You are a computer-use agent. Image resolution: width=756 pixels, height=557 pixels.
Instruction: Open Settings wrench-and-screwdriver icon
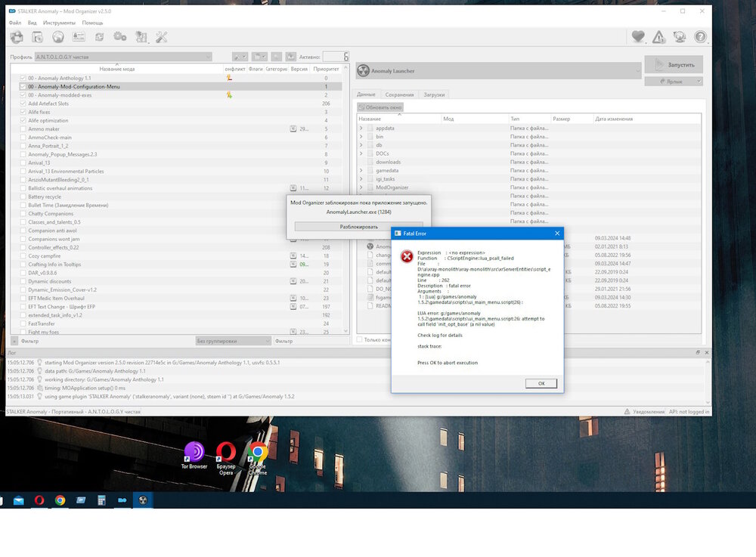tap(162, 37)
